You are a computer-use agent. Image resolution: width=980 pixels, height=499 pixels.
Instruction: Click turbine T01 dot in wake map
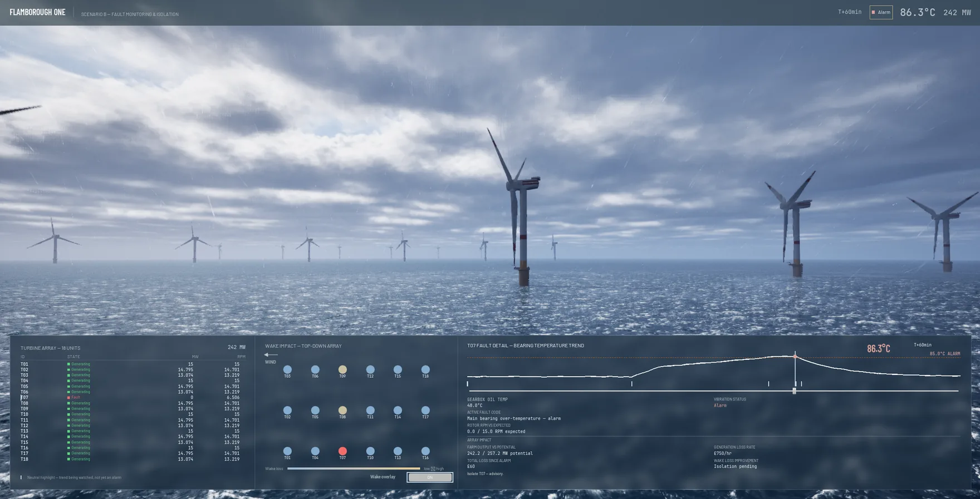click(x=287, y=451)
